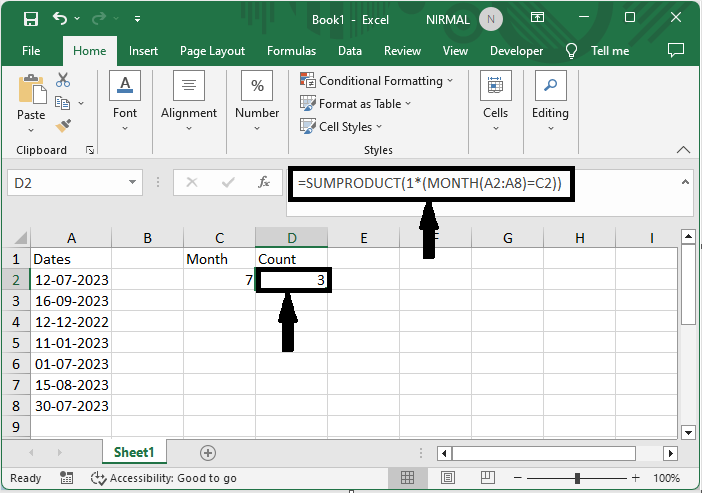Switch to Page Layout view
Image resolution: width=702 pixels, height=493 pixels.
click(448, 478)
